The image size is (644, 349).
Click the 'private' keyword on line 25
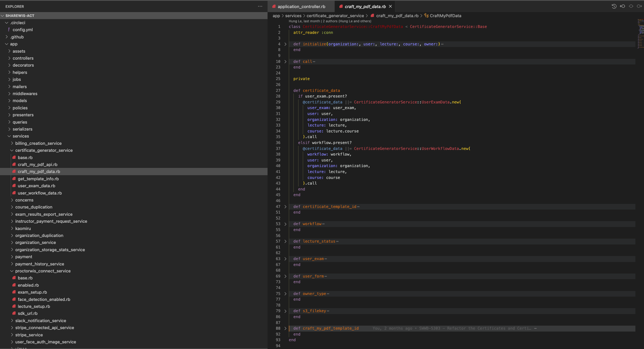point(301,79)
